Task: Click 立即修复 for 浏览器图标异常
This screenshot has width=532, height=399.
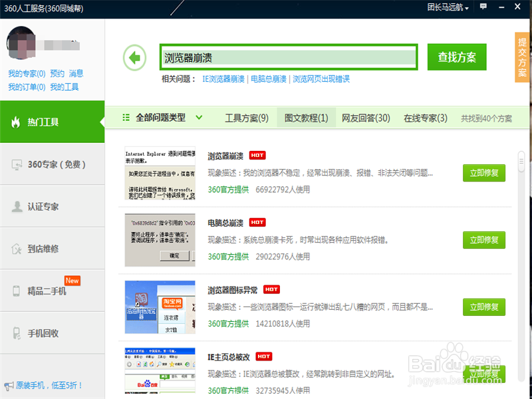Action: click(x=484, y=307)
